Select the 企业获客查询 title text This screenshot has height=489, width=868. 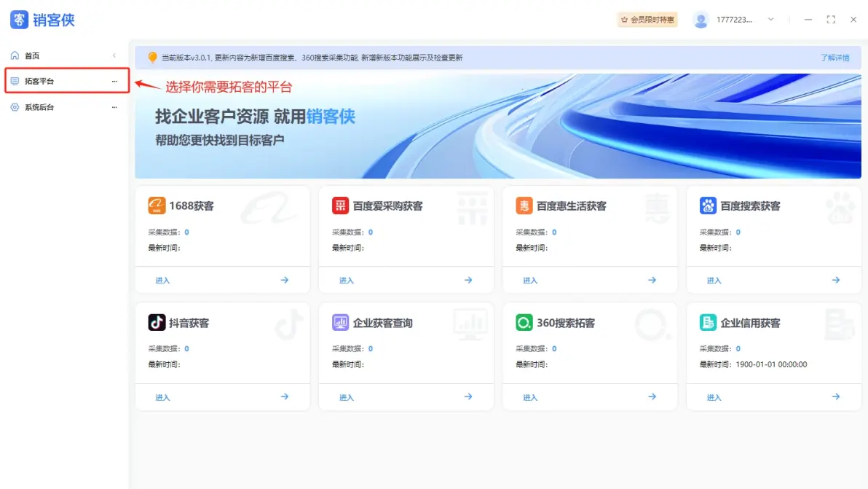click(x=382, y=323)
